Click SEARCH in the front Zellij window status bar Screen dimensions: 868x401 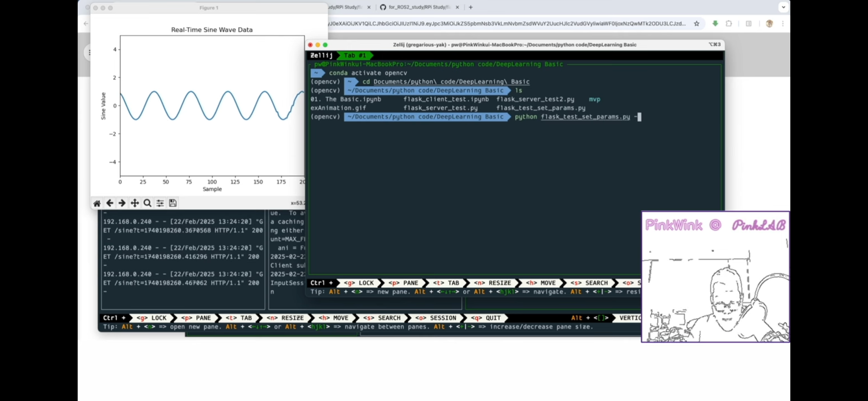pos(589,283)
